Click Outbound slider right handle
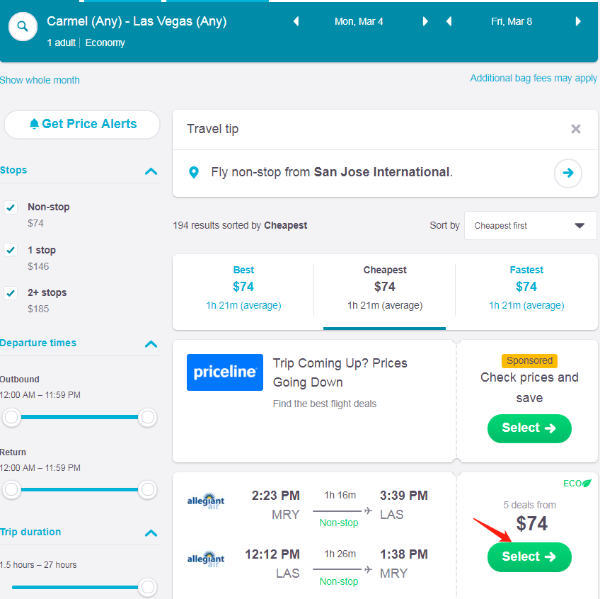 pyautogui.click(x=148, y=417)
